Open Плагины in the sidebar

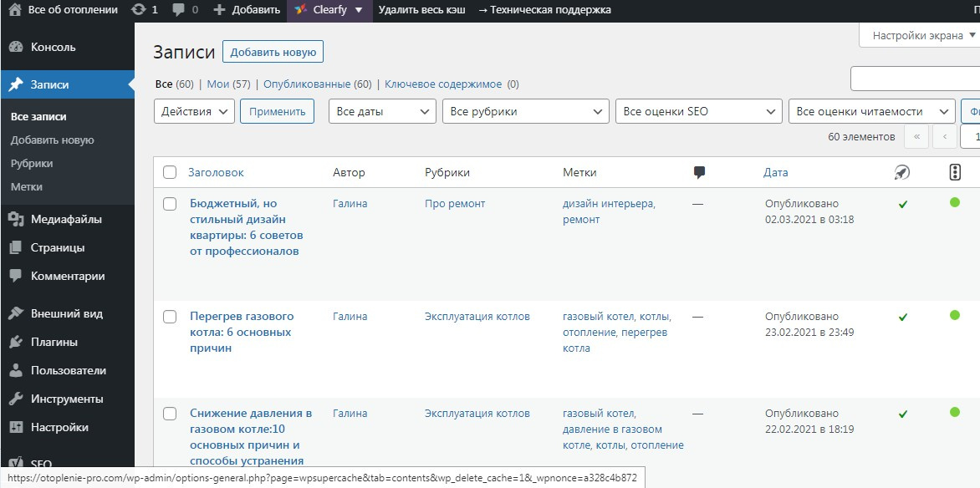54,342
